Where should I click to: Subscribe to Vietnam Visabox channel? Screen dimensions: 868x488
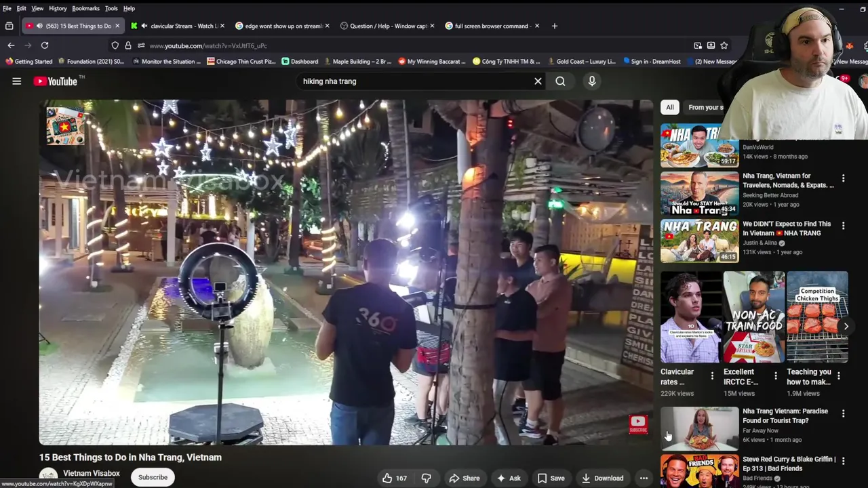[x=153, y=477]
